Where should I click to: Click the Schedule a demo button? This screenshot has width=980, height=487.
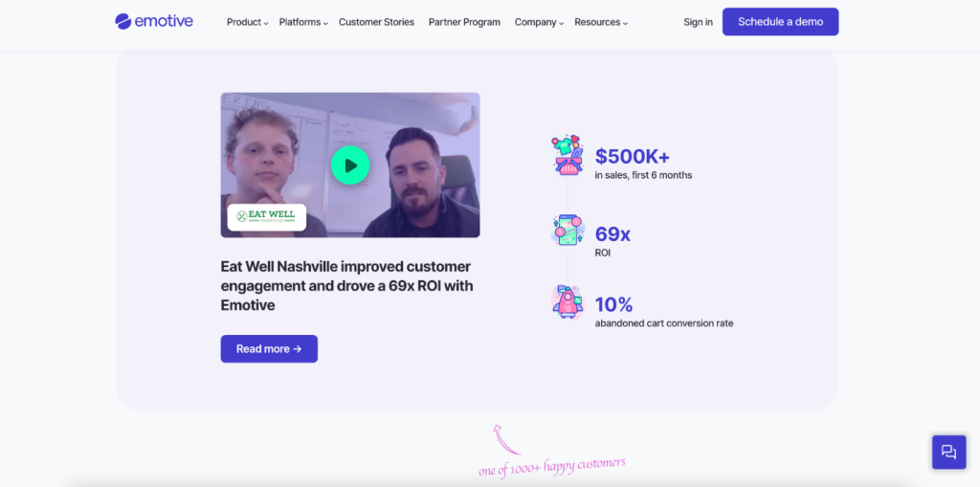781,22
